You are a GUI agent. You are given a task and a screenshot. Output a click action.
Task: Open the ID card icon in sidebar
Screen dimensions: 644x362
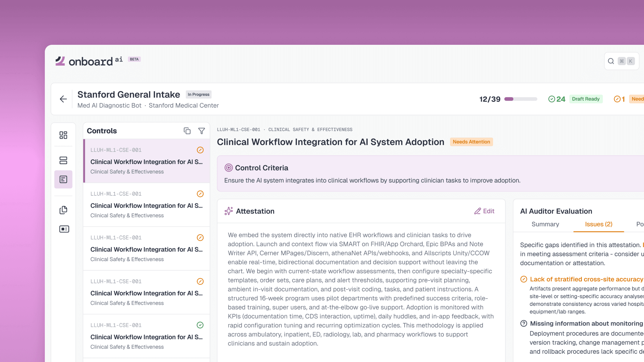tap(64, 229)
